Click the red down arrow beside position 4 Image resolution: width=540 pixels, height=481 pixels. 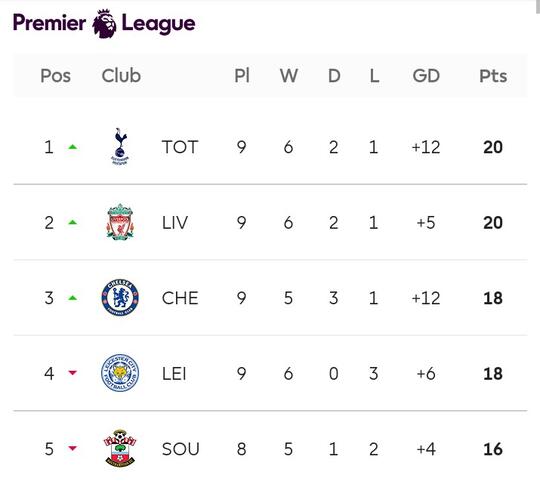click(72, 373)
